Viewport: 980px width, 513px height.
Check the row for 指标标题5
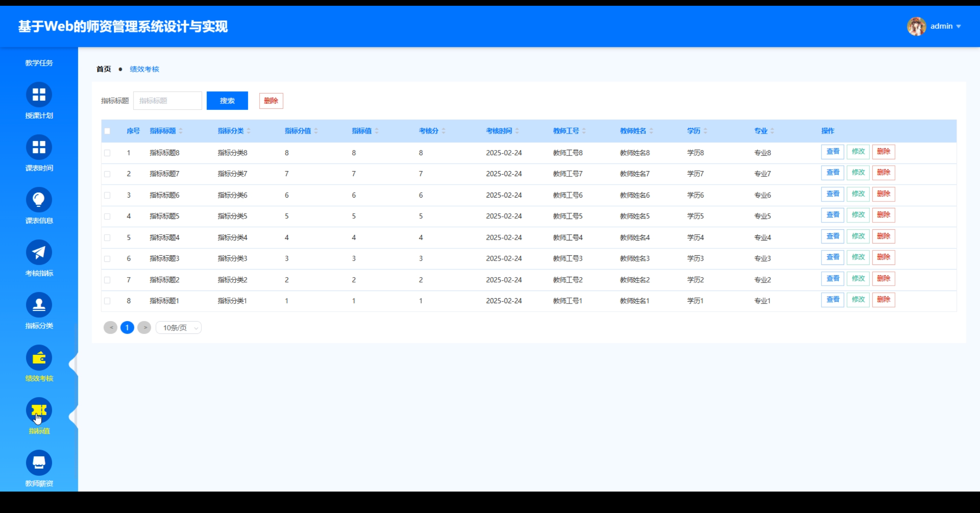[107, 216]
